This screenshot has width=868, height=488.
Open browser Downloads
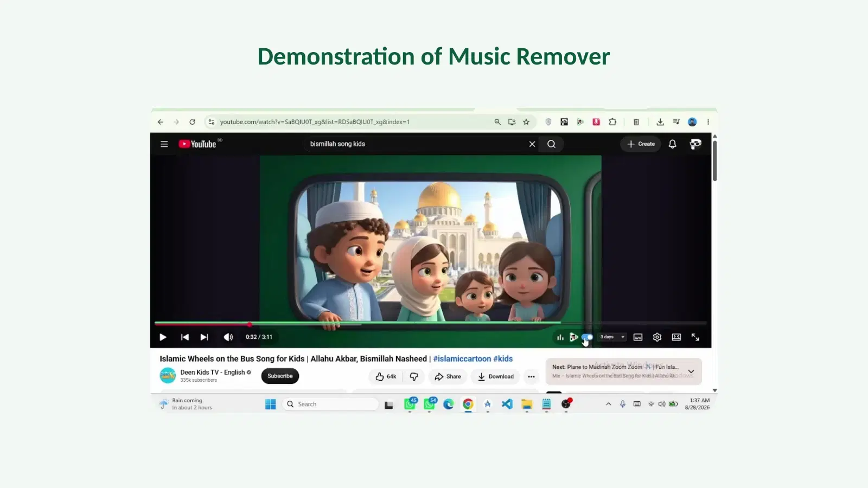click(660, 122)
